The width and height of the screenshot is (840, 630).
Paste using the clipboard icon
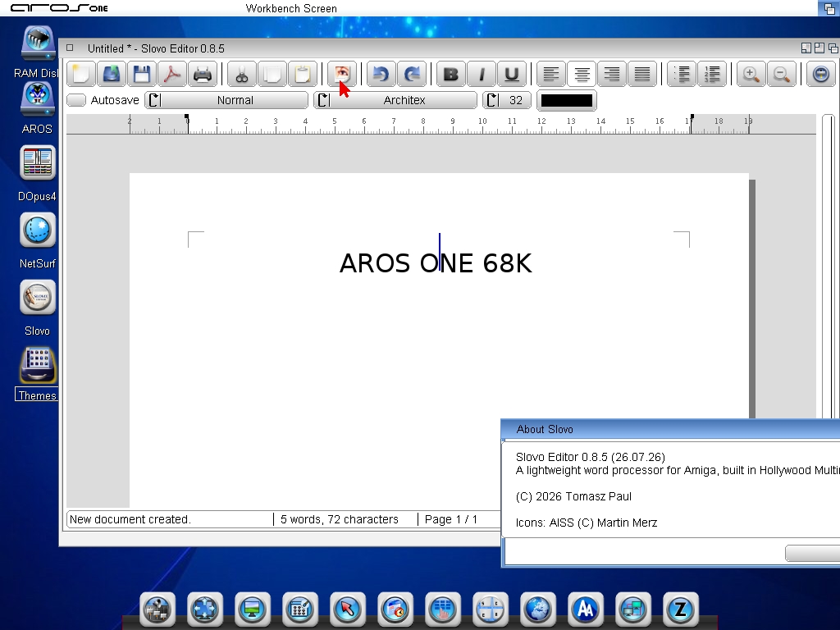[x=303, y=74]
